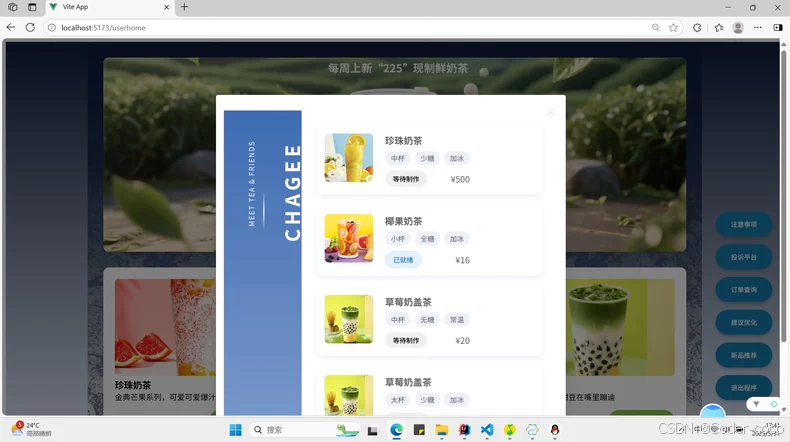
Task: Click the 加冰 tag under 珍珠奶茶
Action: click(457, 158)
